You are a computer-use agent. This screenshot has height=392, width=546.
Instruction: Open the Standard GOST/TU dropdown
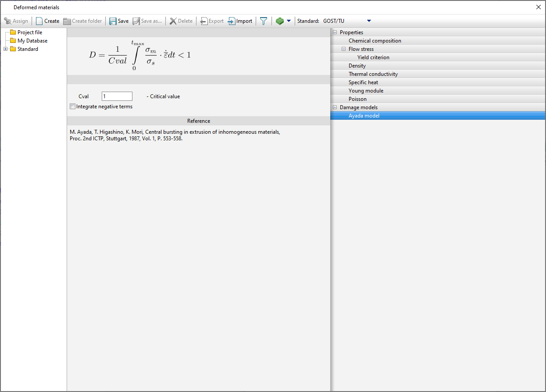tap(368, 21)
